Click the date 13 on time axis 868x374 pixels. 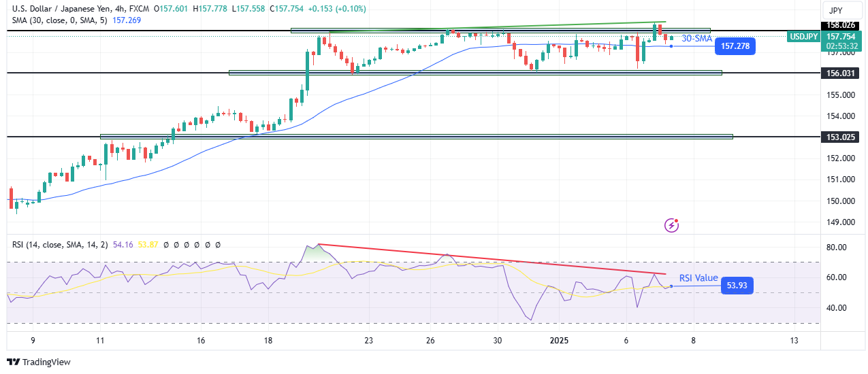(794, 341)
